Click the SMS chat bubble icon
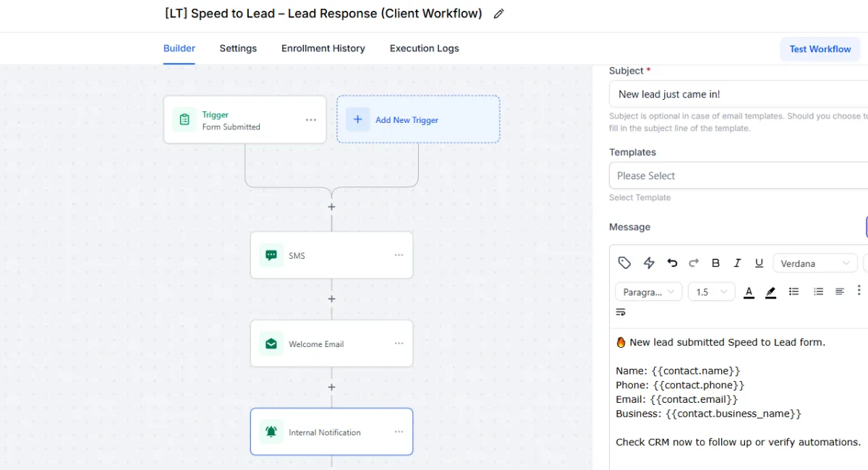This screenshot has width=868, height=470. (271, 255)
